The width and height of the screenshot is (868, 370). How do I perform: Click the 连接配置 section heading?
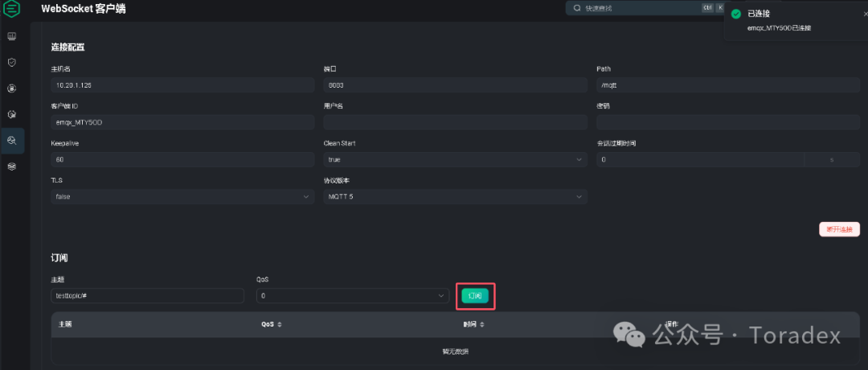(x=68, y=47)
